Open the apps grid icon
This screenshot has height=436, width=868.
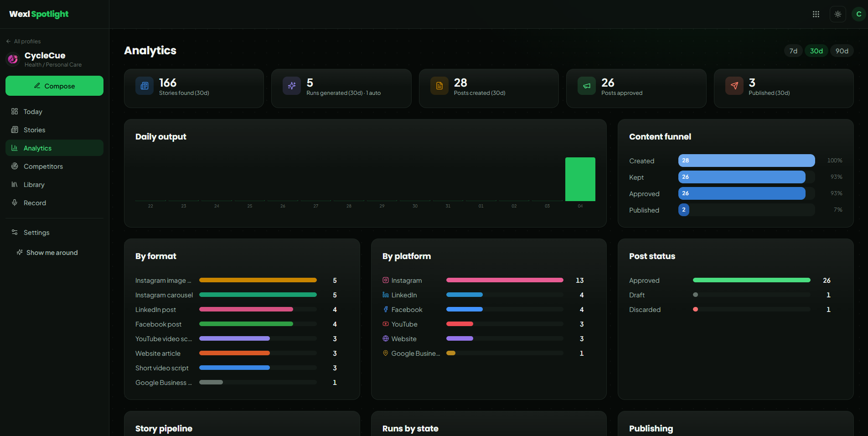tap(816, 14)
